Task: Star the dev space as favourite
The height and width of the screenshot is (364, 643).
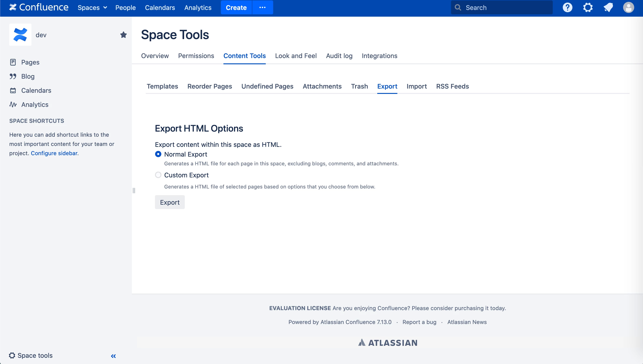Action: pos(123,35)
